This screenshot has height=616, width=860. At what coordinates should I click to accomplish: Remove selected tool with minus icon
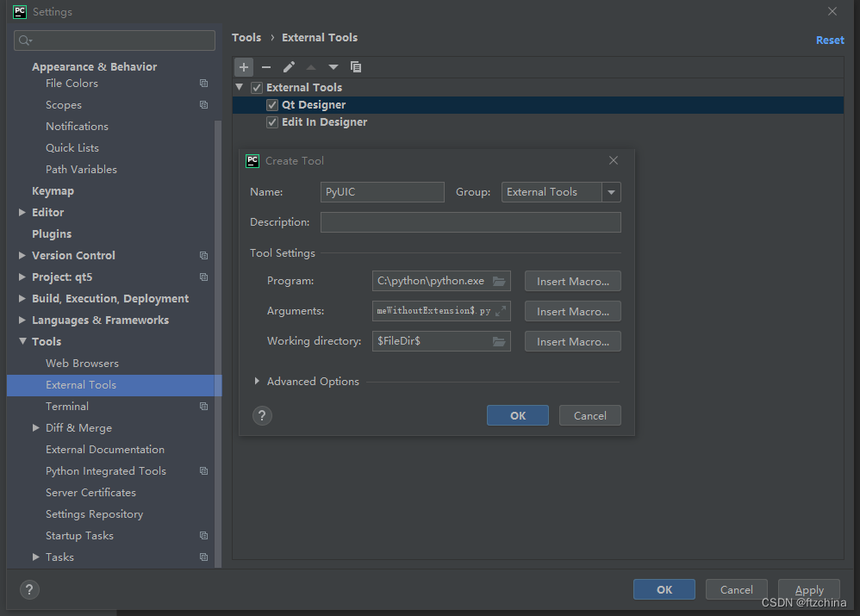coord(266,67)
